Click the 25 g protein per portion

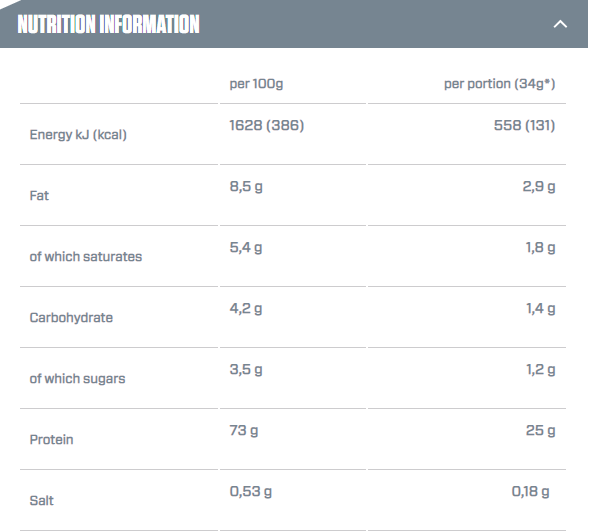click(x=540, y=431)
